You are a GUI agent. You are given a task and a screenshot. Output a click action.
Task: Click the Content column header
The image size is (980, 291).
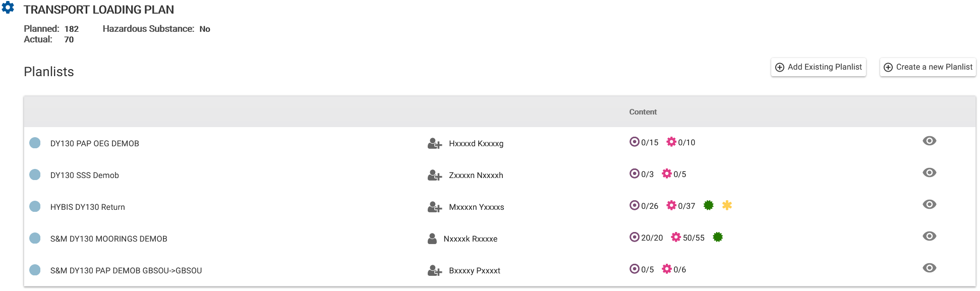643,112
